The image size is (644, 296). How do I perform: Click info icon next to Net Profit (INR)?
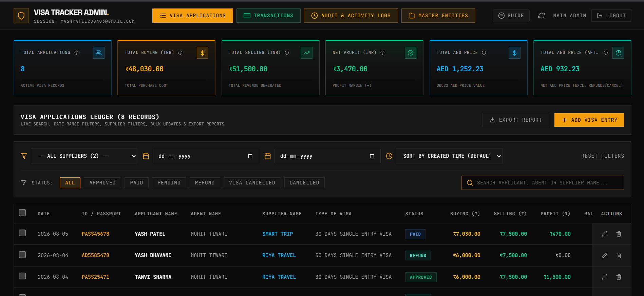(382, 53)
